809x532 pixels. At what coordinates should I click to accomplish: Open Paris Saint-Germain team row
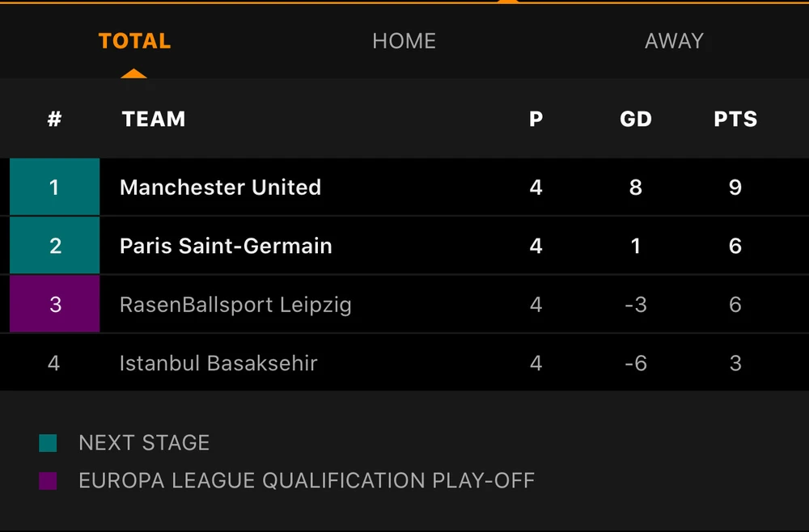(x=226, y=246)
